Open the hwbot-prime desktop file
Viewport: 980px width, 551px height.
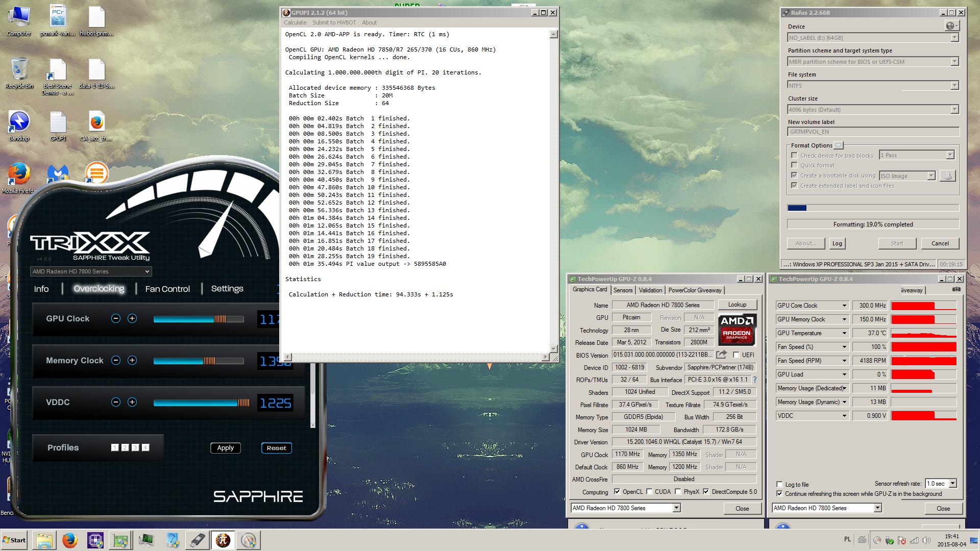(x=96, y=21)
